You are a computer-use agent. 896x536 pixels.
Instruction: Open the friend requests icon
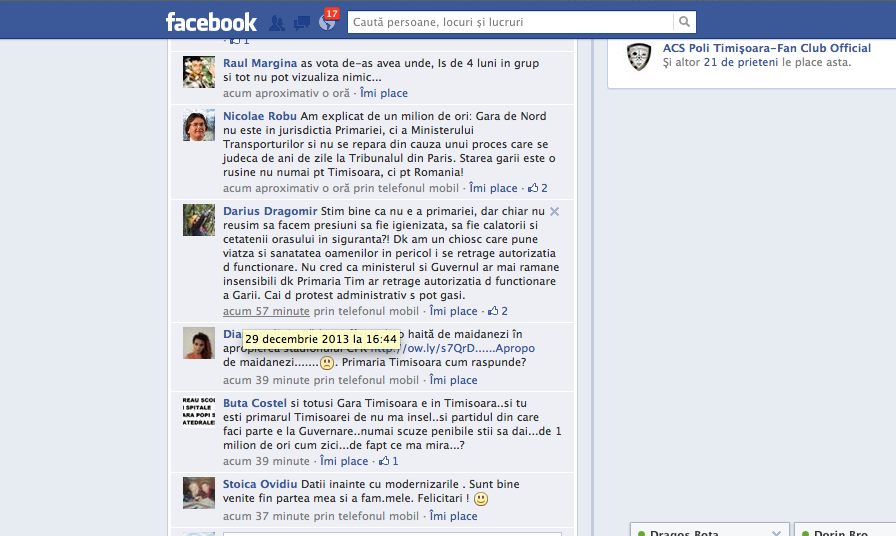[x=277, y=23]
